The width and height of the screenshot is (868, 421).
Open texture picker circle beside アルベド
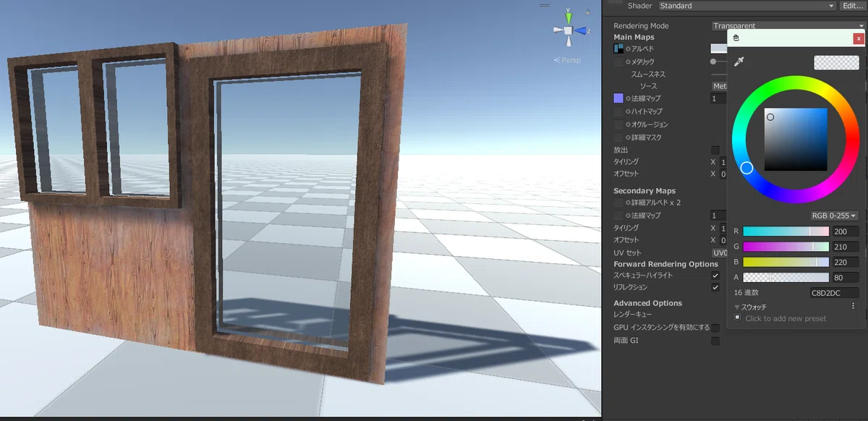pyautogui.click(x=628, y=48)
